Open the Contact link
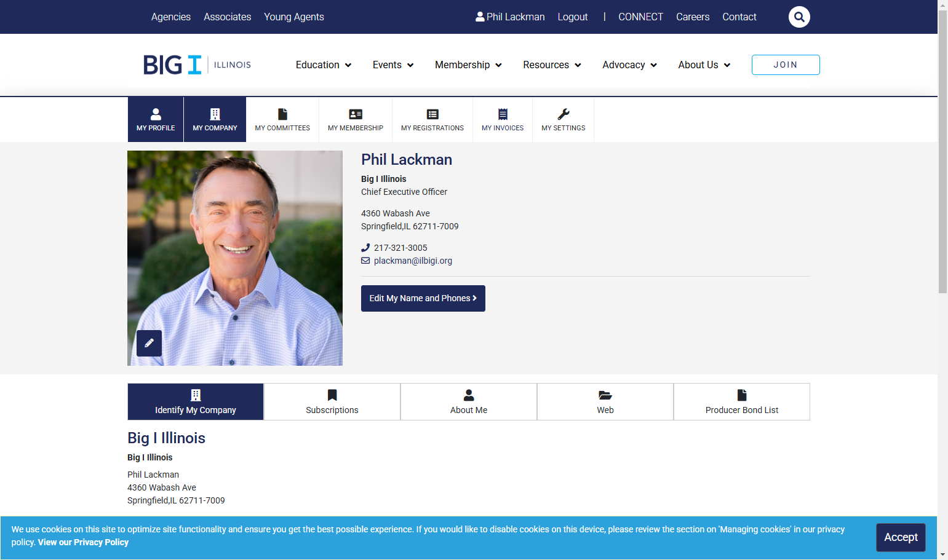Screen dimensions: 948x560 click(x=739, y=17)
